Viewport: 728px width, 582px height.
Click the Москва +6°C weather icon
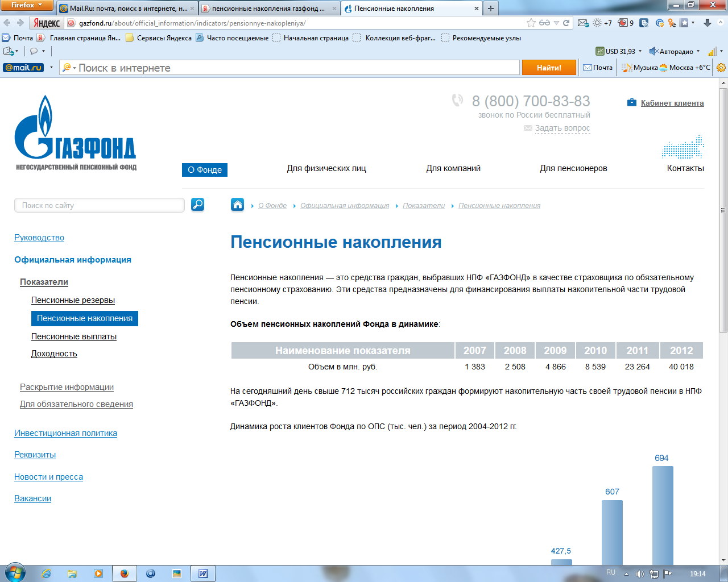(663, 68)
